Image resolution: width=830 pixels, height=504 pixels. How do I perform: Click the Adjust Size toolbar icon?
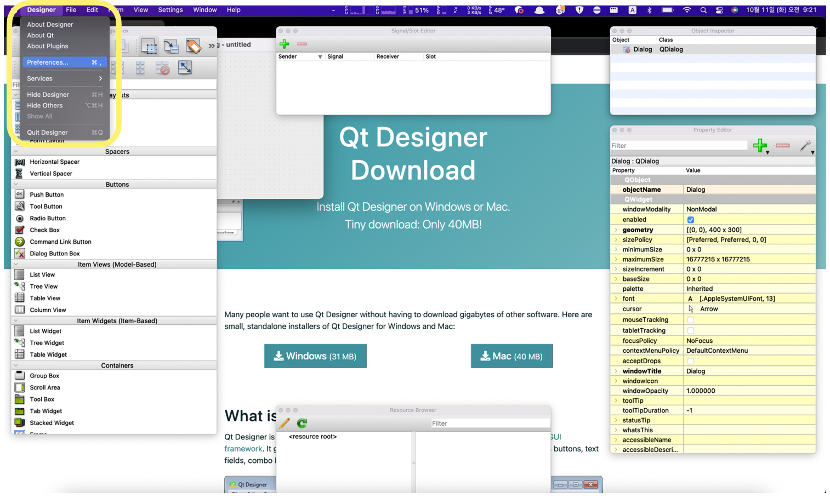pyautogui.click(x=185, y=68)
